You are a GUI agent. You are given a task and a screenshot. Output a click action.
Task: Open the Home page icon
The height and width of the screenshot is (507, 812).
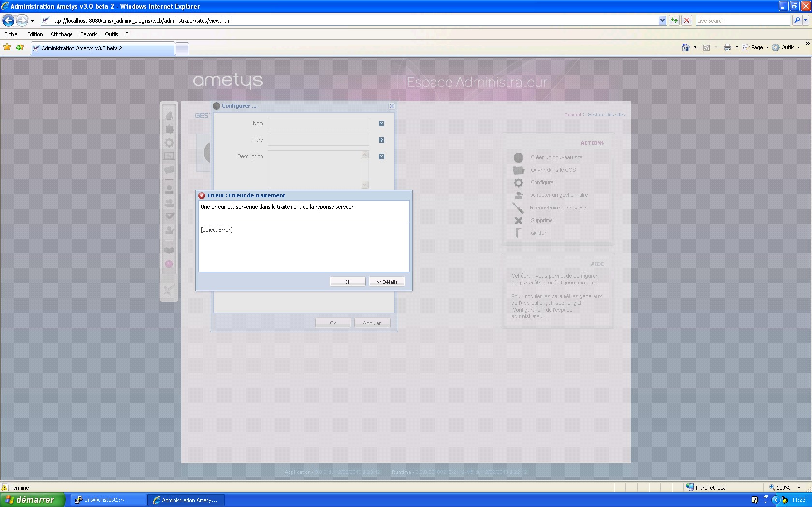pyautogui.click(x=685, y=47)
